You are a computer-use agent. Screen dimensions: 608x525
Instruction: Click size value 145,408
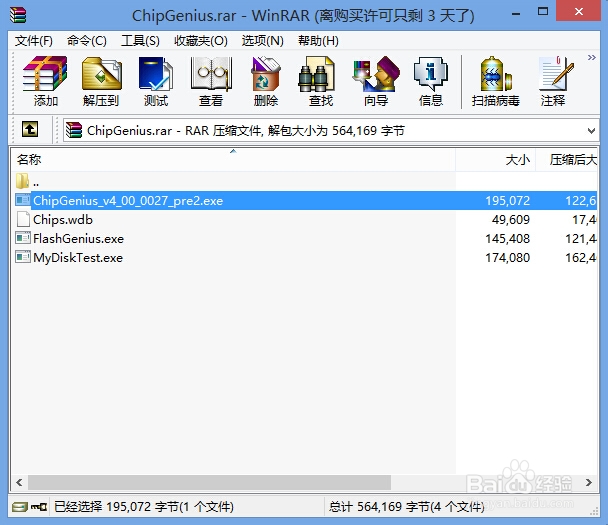[x=508, y=239]
